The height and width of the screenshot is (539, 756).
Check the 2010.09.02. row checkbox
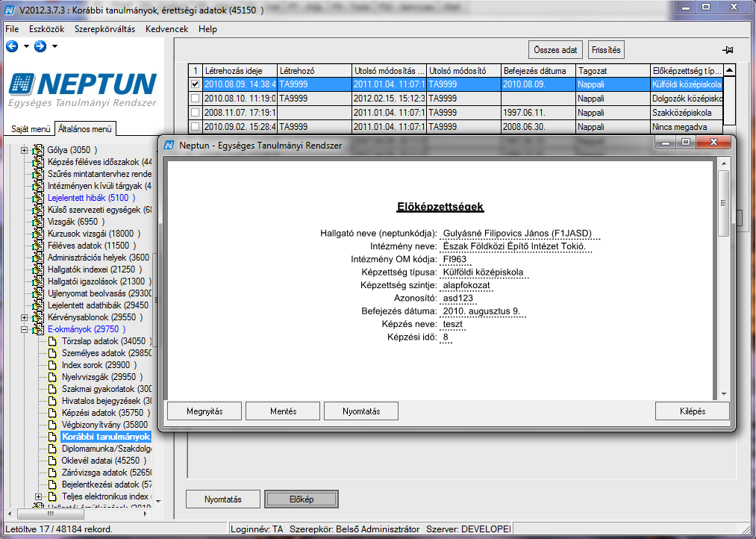click(195, 127)
